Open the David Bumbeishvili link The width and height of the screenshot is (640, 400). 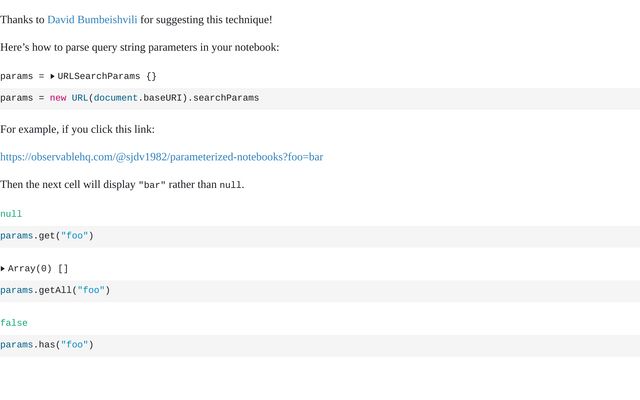(92, 19)
